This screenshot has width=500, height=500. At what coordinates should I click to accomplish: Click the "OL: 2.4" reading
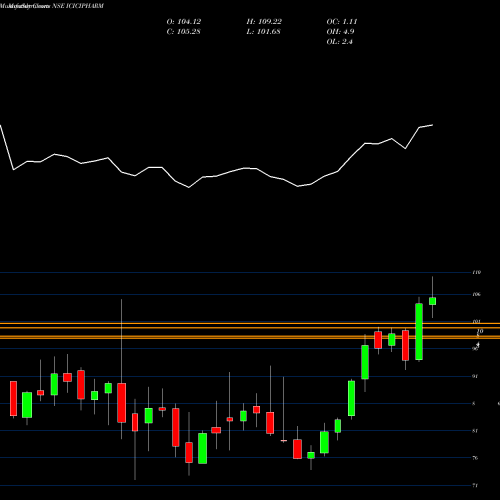339,42
